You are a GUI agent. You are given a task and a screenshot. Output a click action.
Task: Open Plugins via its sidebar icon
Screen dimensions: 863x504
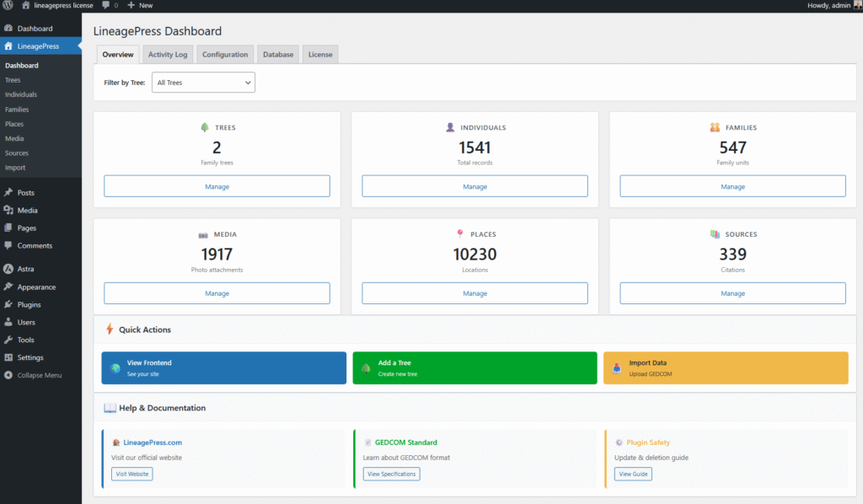[8, 305]
